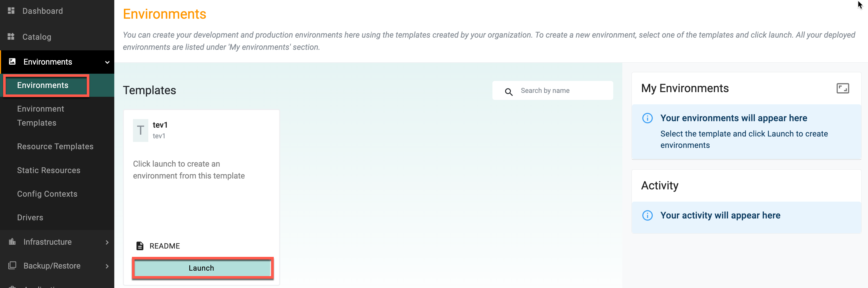Select the Resource Templates menu item
Screen dimensions: 868x288
click(x=55, y=147)
